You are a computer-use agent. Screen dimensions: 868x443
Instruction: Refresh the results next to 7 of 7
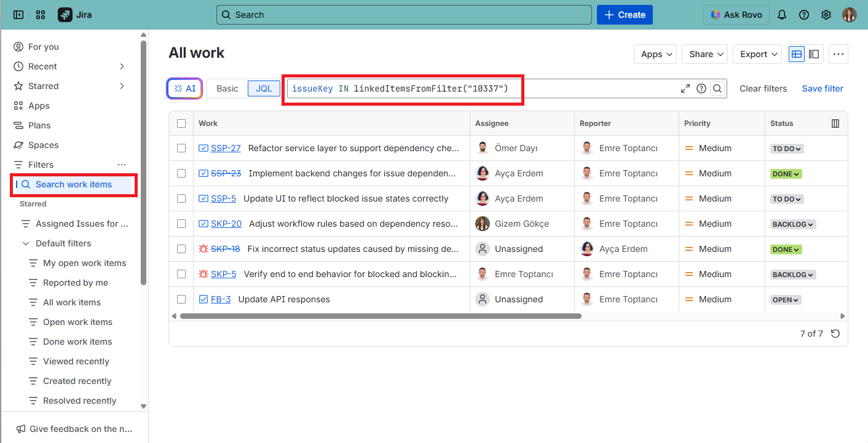(835, 334)
